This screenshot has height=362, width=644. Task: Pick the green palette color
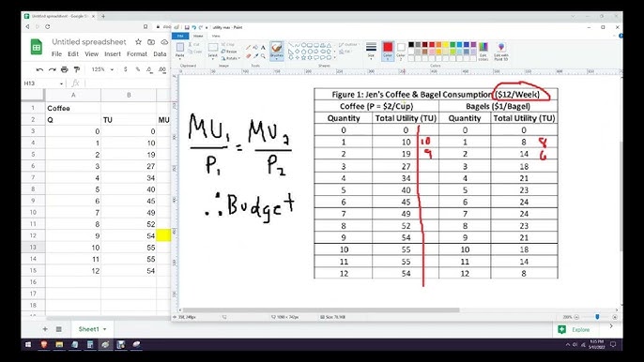click(452, 45)
